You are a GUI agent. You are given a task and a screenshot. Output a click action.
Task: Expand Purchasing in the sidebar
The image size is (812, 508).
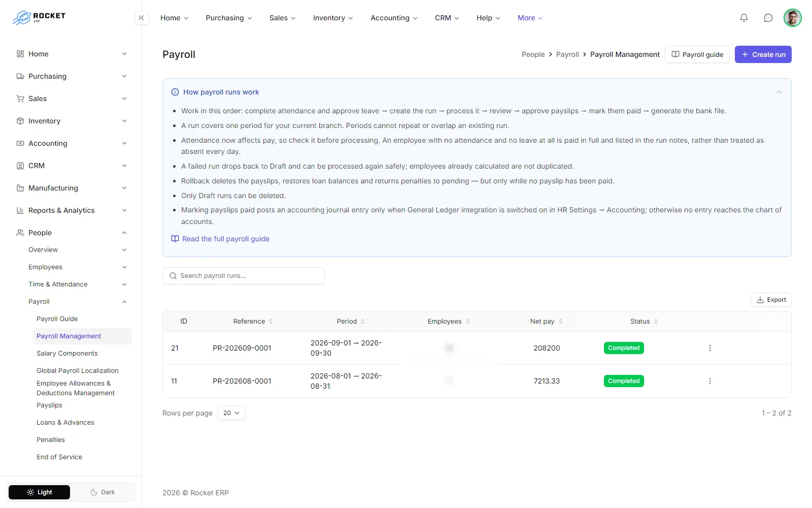(x=71, y=76)
